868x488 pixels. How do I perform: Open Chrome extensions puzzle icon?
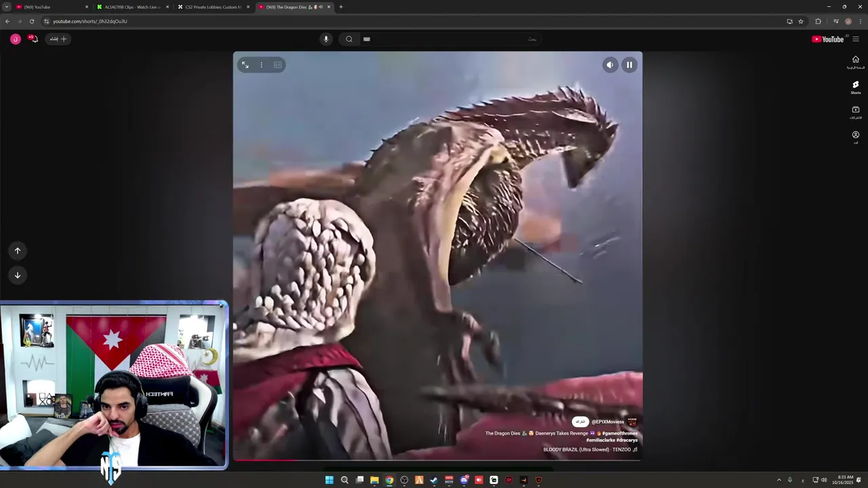tap(818, 21)
